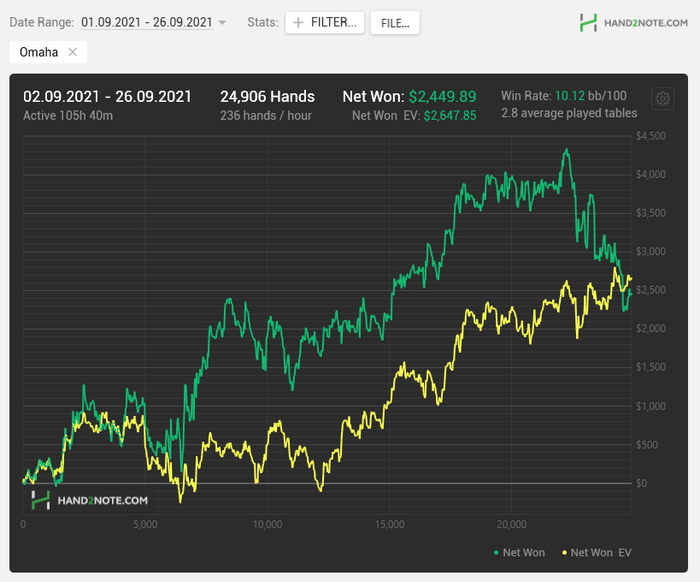Click the Net Won value $2,449.89
700x582 pixels.
442,96
